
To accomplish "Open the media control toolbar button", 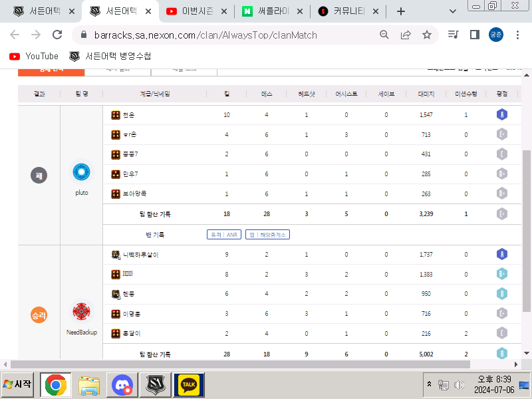I will point(454,35).
